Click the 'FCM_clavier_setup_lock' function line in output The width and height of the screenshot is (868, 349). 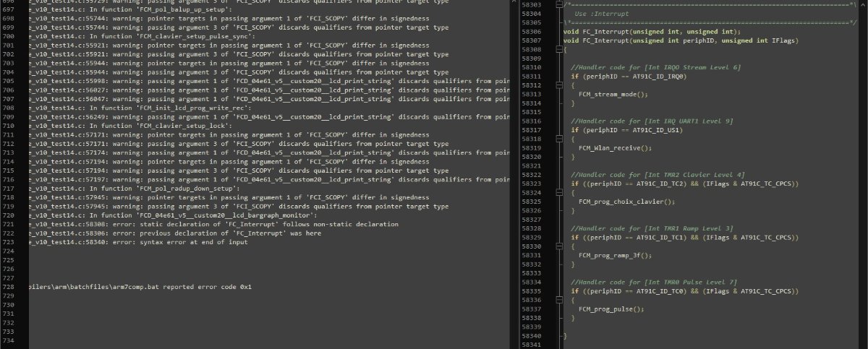point(130,126)
